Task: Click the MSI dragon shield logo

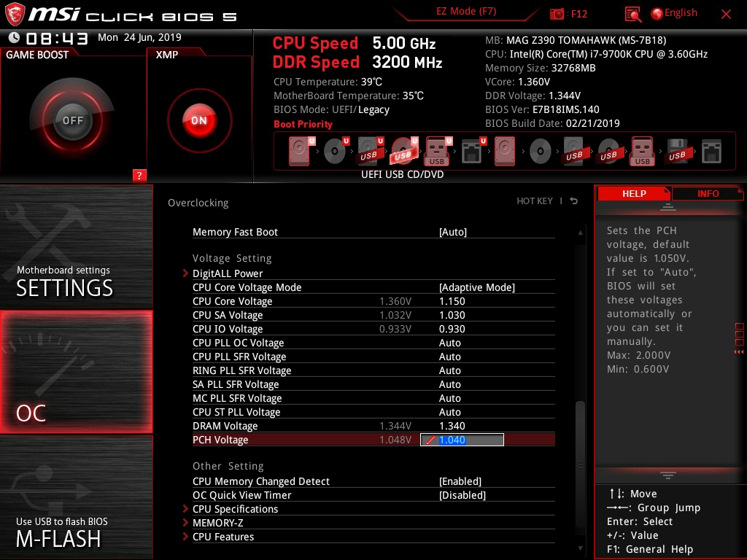Action: tap(15, 14)
